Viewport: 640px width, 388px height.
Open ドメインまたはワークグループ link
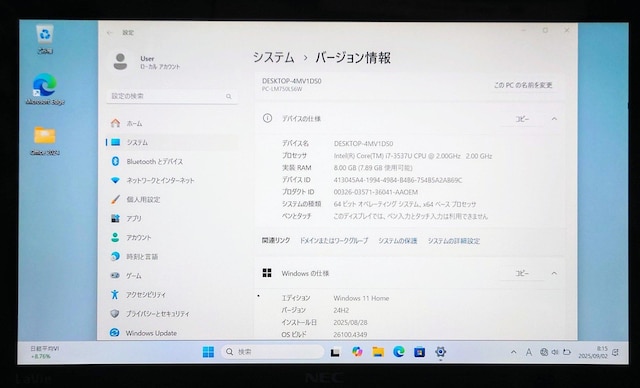pyautogui.click(x=334, y=241)
